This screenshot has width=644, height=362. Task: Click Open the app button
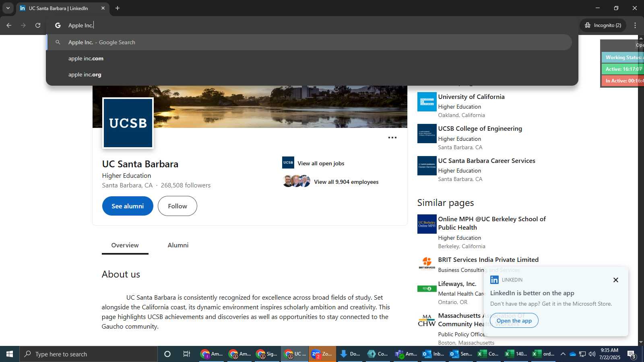click(514, 321)
